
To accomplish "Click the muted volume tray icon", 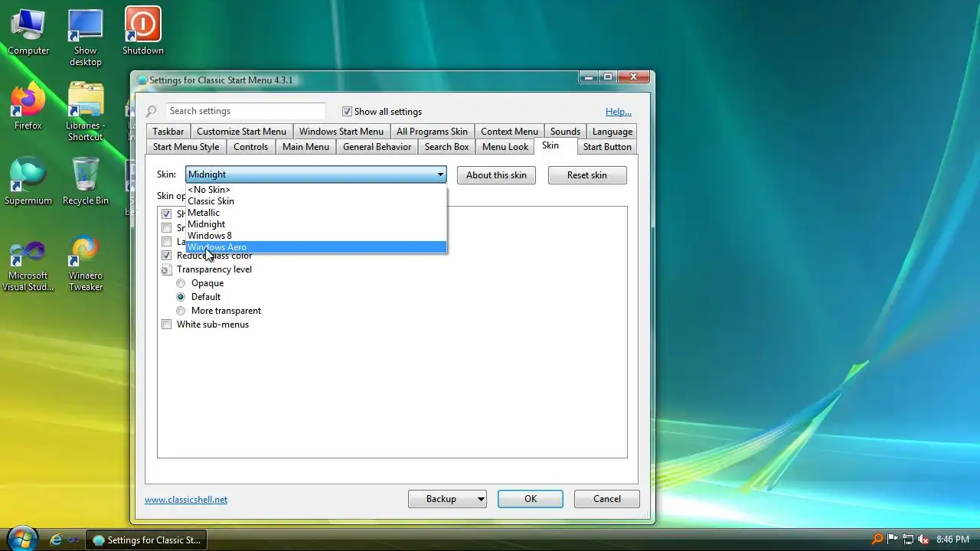I will coord(923,540).
